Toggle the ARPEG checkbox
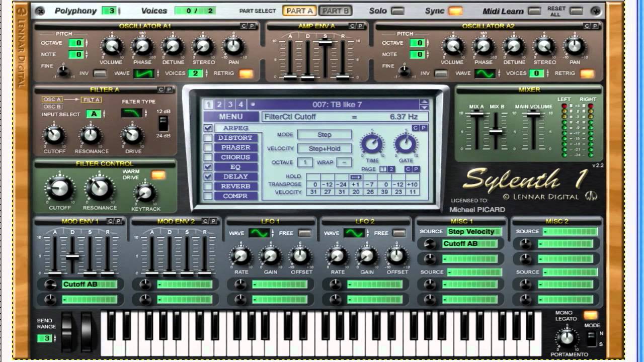The height and width of the screenshot is (362, 644). [208, 128]
